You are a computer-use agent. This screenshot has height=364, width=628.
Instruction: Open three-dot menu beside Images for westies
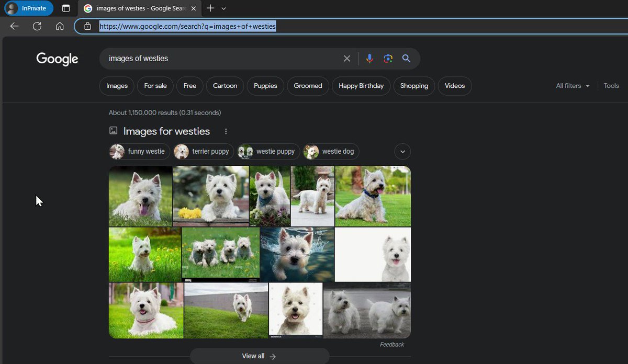point(226,131)
